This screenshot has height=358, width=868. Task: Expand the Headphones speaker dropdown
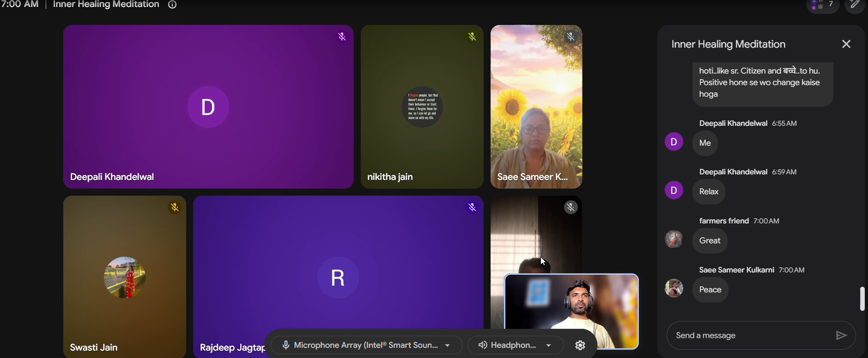tap(549, 346)
